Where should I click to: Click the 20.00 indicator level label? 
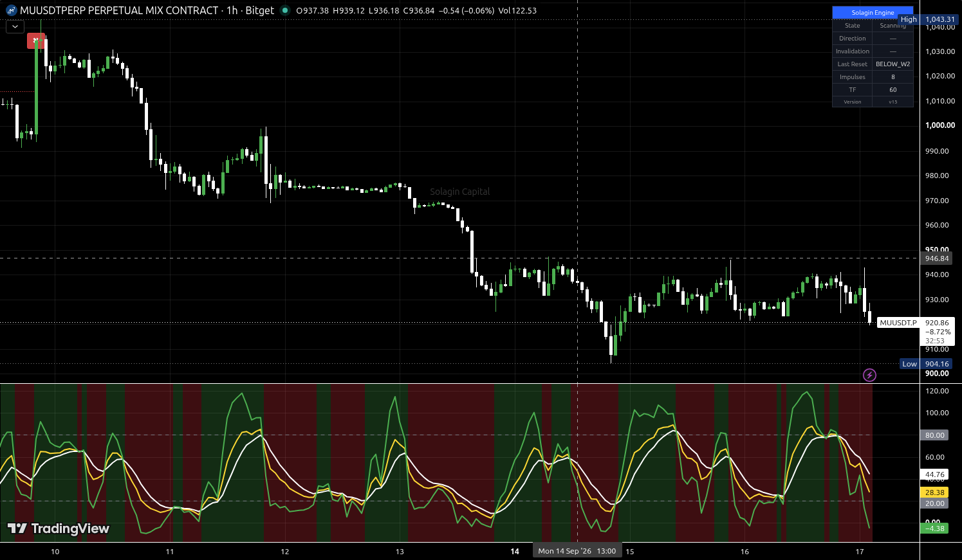pyautogui.click(x=934, y=503)
